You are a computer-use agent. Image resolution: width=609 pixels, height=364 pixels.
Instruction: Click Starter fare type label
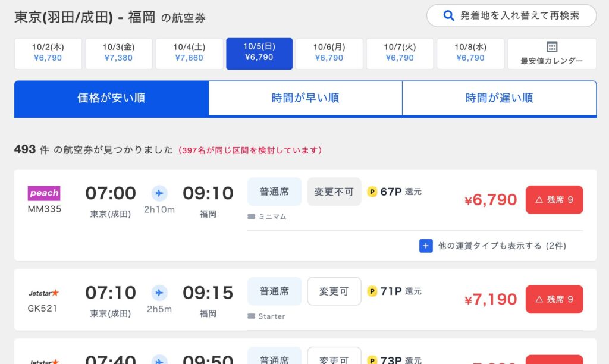(x=271, y=316)
